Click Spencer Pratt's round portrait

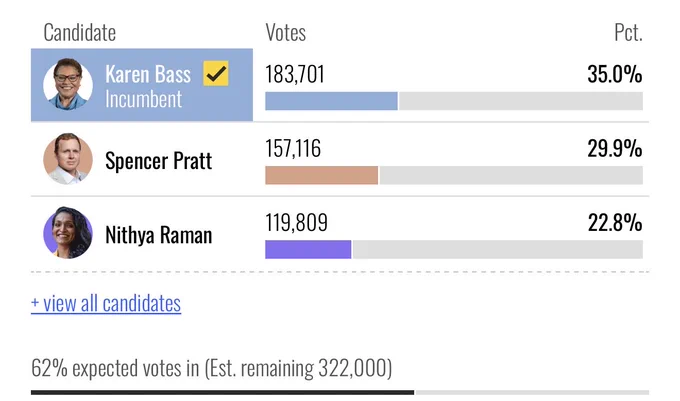tap(68, 159)
